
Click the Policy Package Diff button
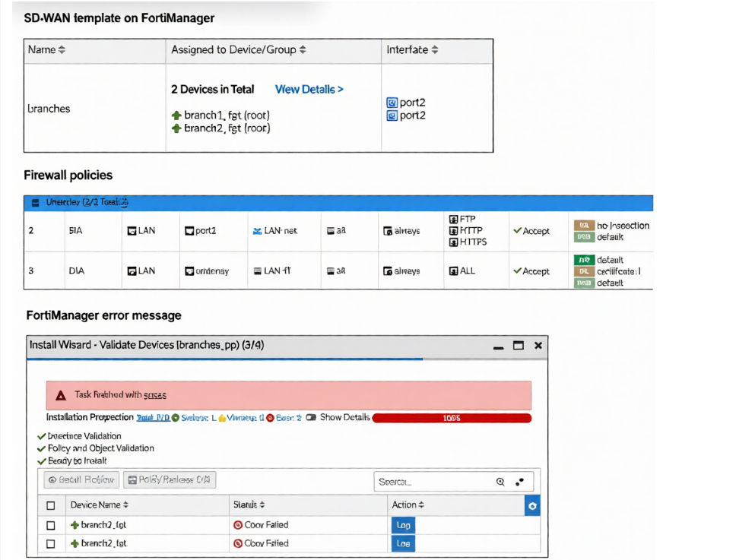pos(170,479)
